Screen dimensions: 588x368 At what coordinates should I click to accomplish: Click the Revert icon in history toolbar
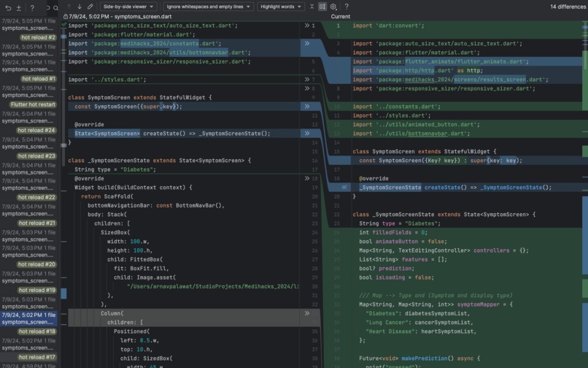pos(8,7)
